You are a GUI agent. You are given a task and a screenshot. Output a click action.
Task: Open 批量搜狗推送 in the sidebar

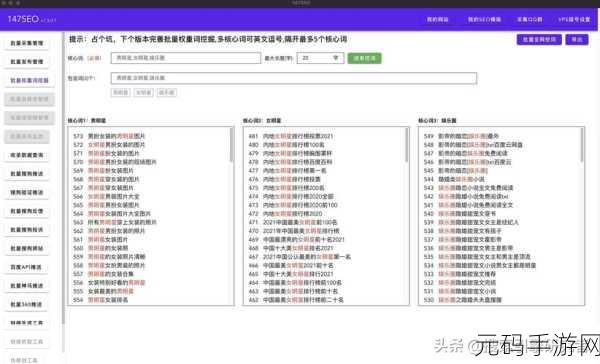click(x=27, y=174)
